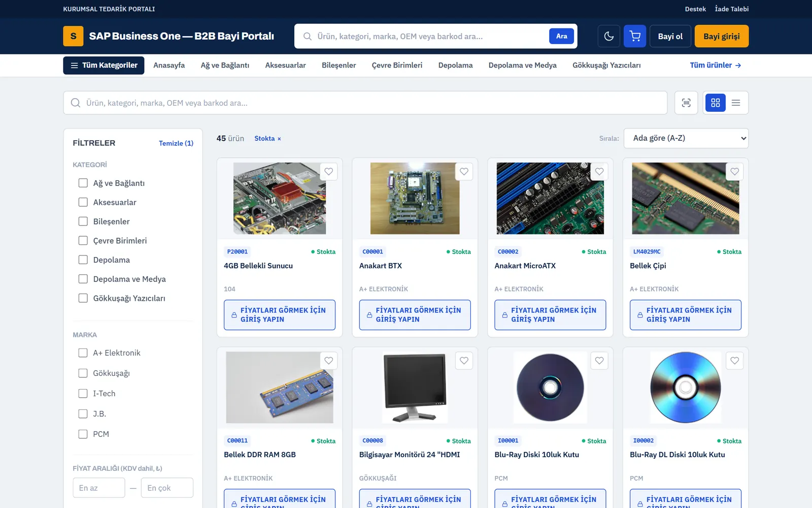Enable Bileşenler category checkbox
The image size is (812, 508).
[83, 221]
